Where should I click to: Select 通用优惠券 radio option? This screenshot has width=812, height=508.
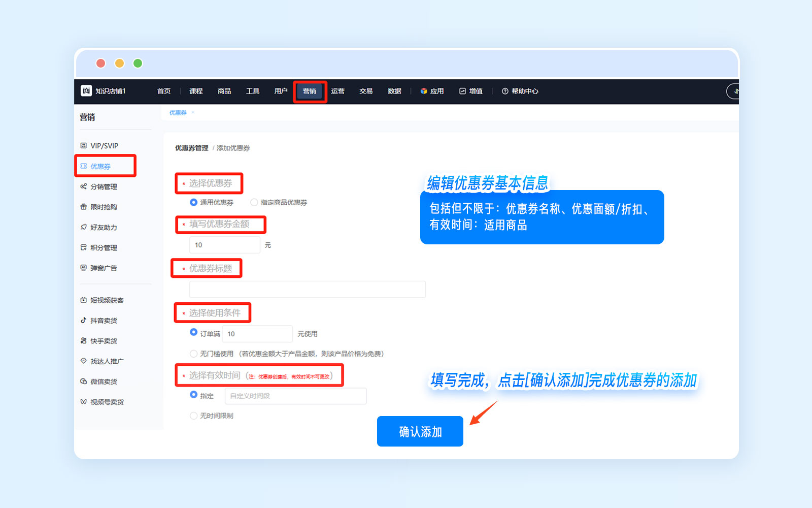(193, 202)
